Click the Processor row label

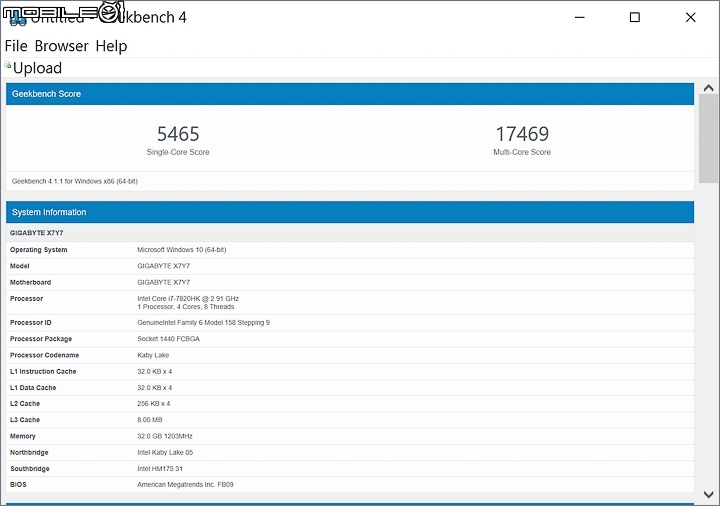point(26,298)
